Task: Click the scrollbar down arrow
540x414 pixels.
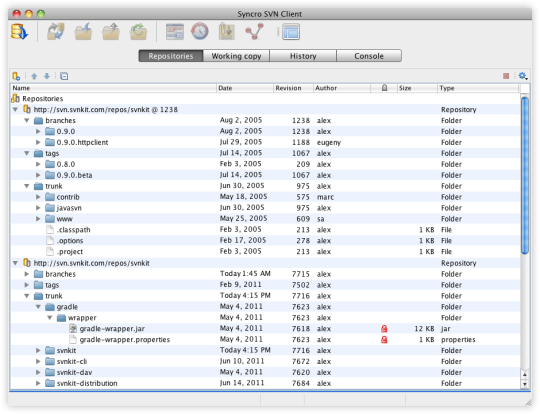Action: (525, 384)
